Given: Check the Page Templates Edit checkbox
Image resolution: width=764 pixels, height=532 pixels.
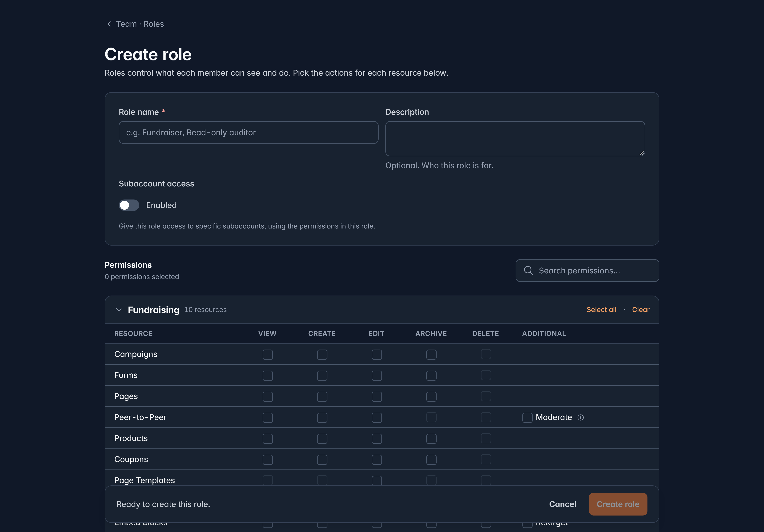Looking at the screenshot, I should [377, 481].
